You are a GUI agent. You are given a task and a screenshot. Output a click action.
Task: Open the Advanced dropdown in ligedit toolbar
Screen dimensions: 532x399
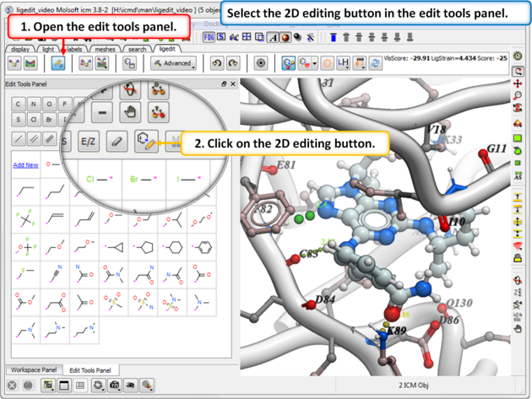[175, 63]
